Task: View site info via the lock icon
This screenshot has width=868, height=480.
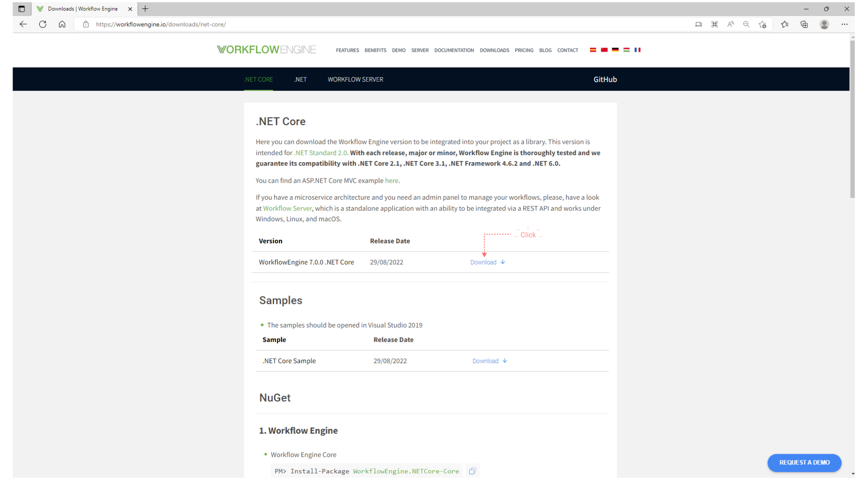Action: coord(86,25)
